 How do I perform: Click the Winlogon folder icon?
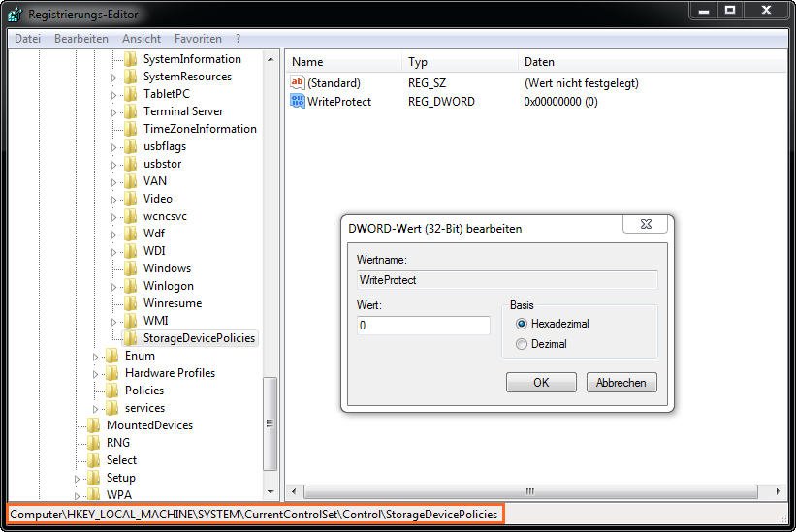click(x=131, y=286)
